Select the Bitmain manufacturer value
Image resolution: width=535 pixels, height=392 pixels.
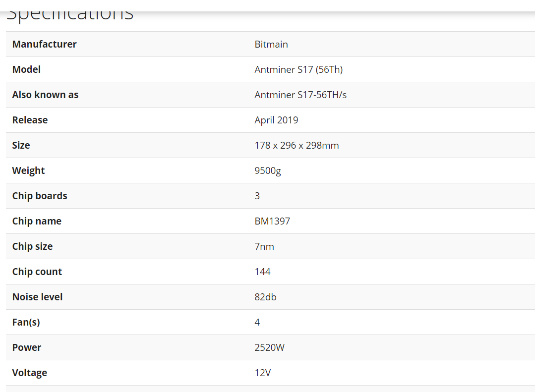click(x=271, y=44)
